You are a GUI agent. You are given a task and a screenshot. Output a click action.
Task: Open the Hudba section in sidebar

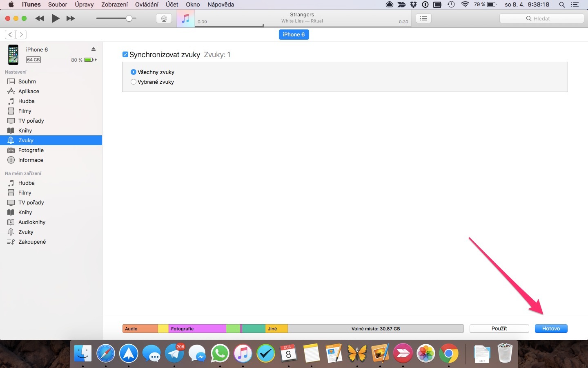(x=26, y=101)
